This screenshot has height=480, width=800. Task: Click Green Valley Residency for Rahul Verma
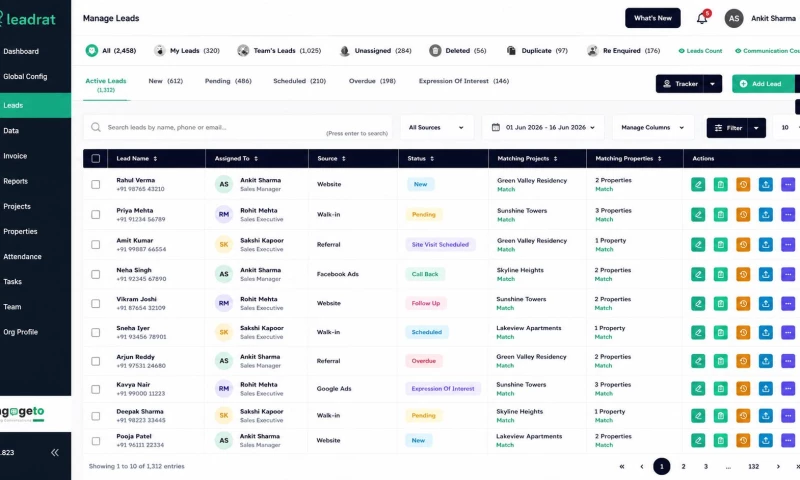(x=532, y=181)
